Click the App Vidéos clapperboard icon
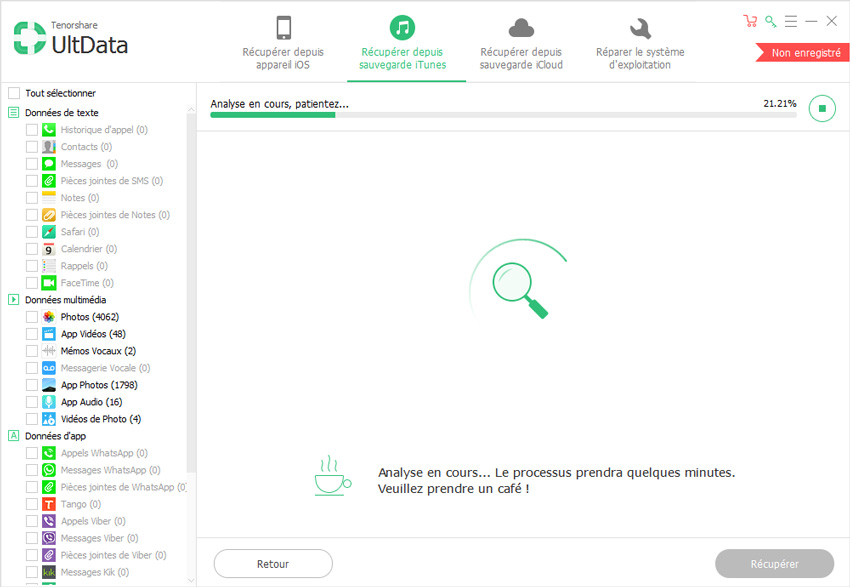The width and height of the screenshot is (850, 587). [x=49, y=334]
